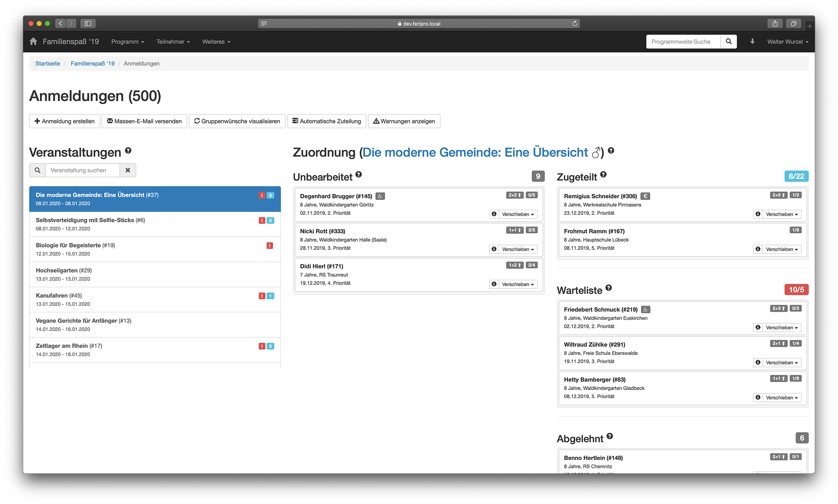Click Startseite breadcrumb link
Image resolution: width=838 pixels, height=504 pixels.
pyautogui.click(x=48, y=63)
